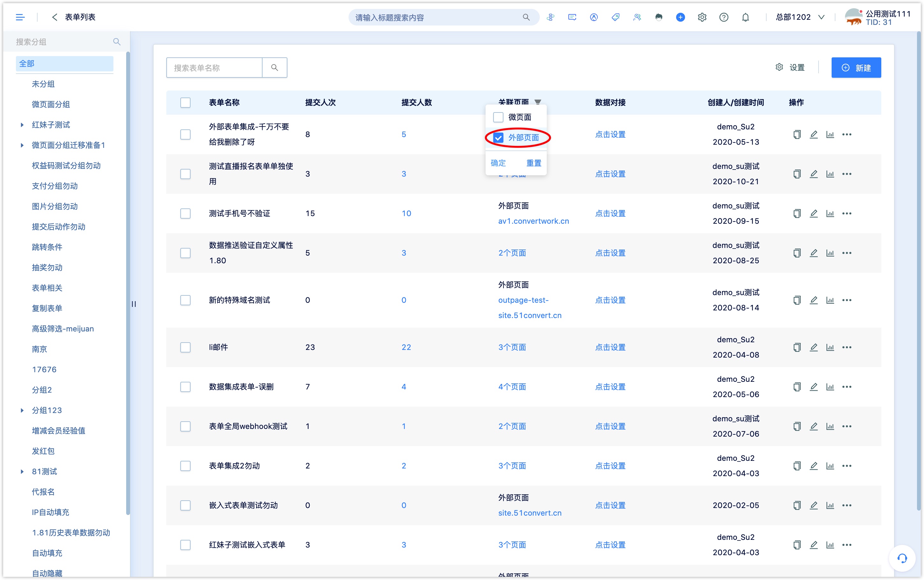924x580 pixels.
Task: Click the form name search button
Action: tap(275, 68)
